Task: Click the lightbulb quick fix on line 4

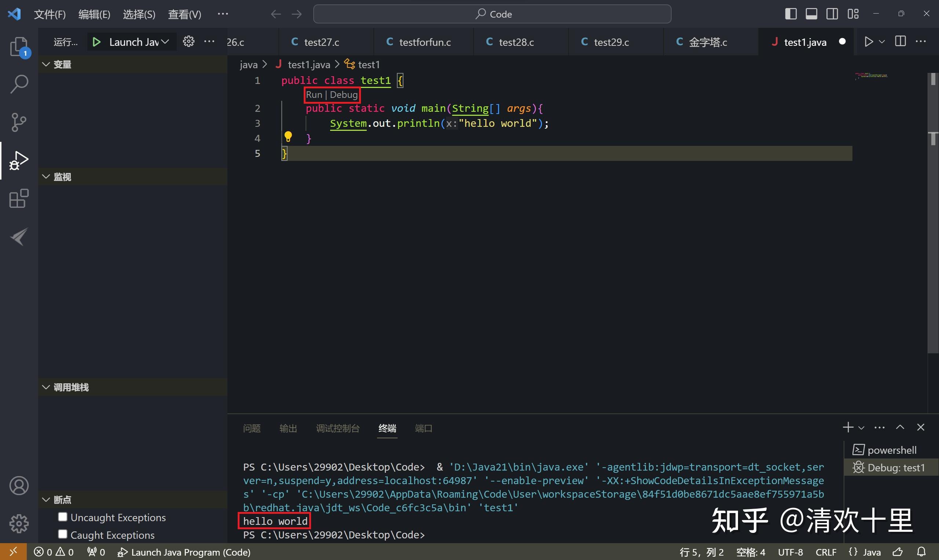Action: point(288,137)
